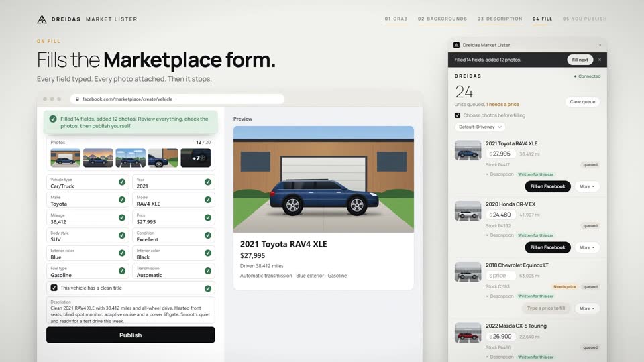Viewport: 644px width, 362px height.
Task: Click the Year field green checkmark
Action: pos(208,182)
